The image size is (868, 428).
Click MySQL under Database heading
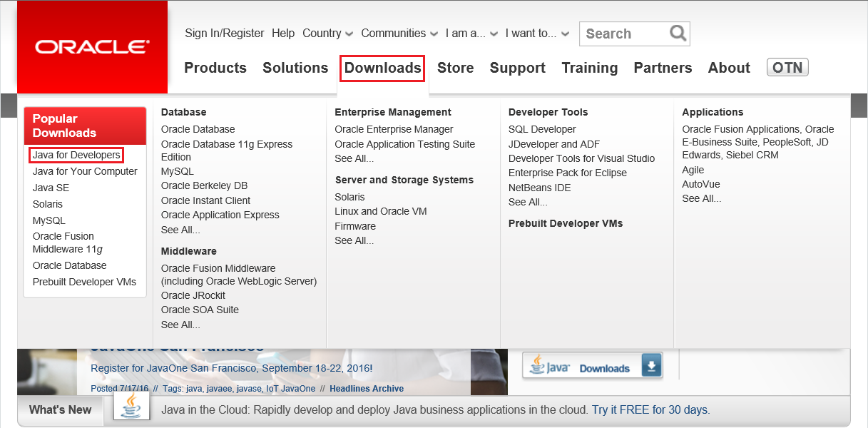[x=177, y=171]
